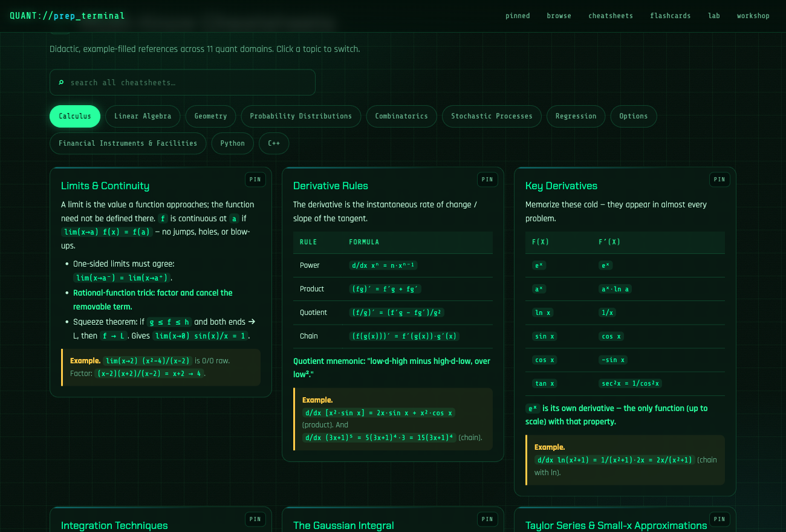The height and width of the screenshot is (532, 786).
Task: Click the Power rule row label
Action: click(x=310, y=265)
